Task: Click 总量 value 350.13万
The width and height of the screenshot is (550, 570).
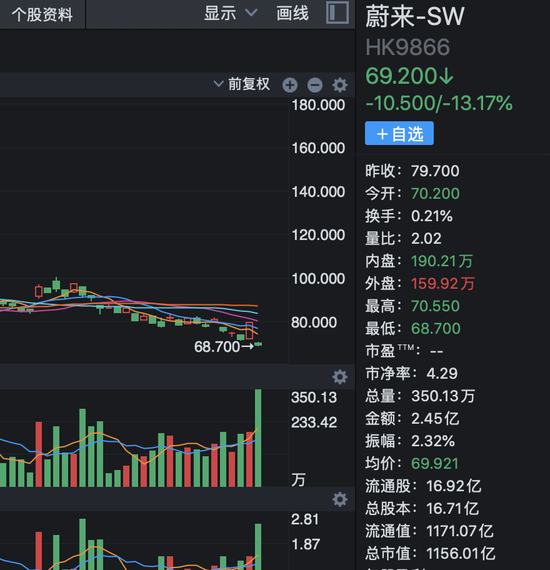Action: pyautogui.click(x=443, y=396)
